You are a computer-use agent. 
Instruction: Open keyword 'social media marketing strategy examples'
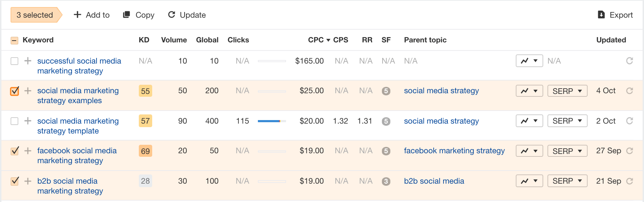click(78, 96)
